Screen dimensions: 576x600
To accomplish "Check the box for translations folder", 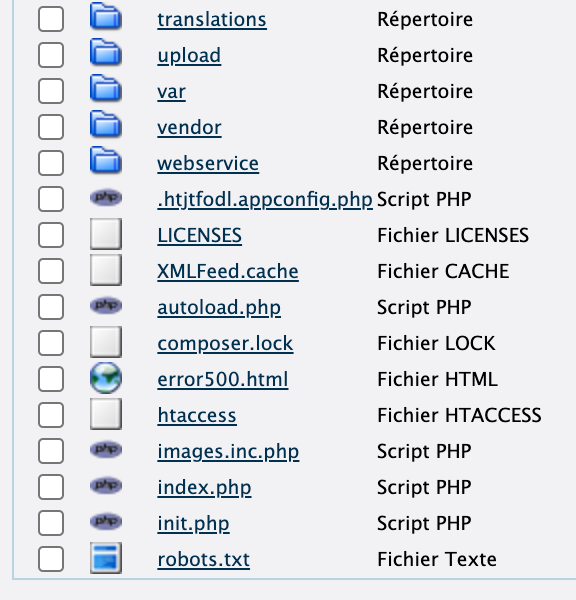I will [51, 19].
